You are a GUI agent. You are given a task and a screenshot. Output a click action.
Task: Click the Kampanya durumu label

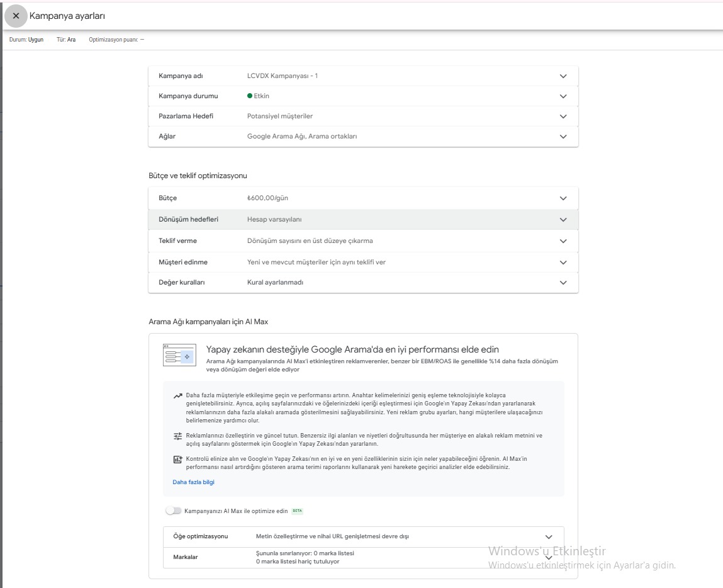pyautogui.click(x=188, y=96)
